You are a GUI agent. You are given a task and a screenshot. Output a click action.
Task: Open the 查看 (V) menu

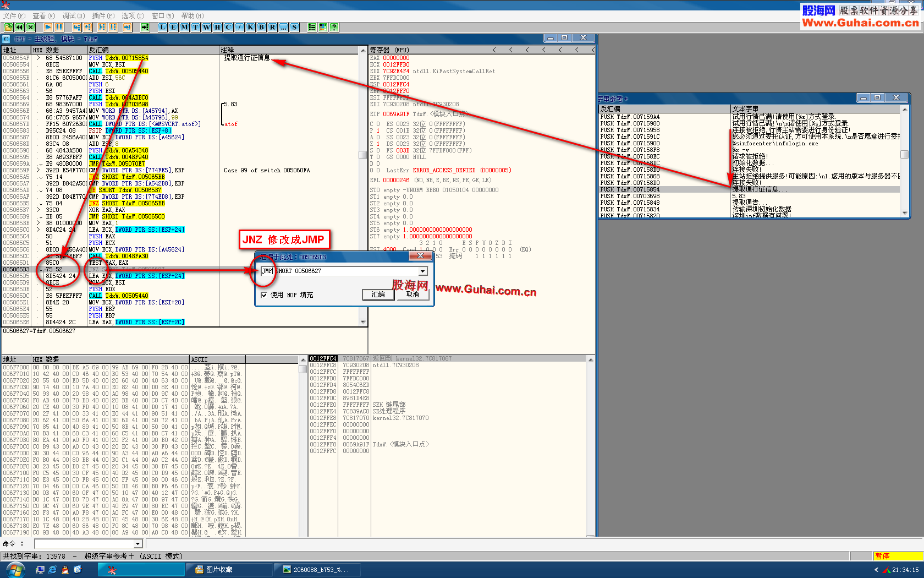(44, 16)
